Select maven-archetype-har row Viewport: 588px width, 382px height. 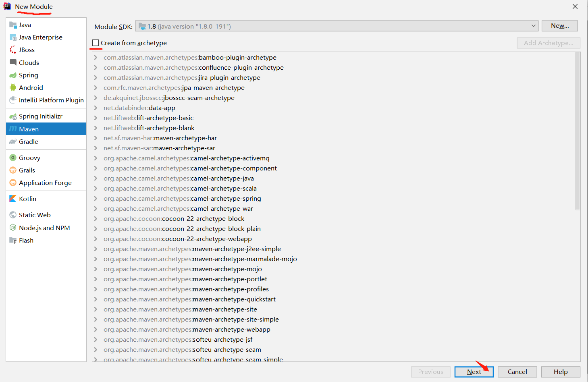click(x=334, y=138)
